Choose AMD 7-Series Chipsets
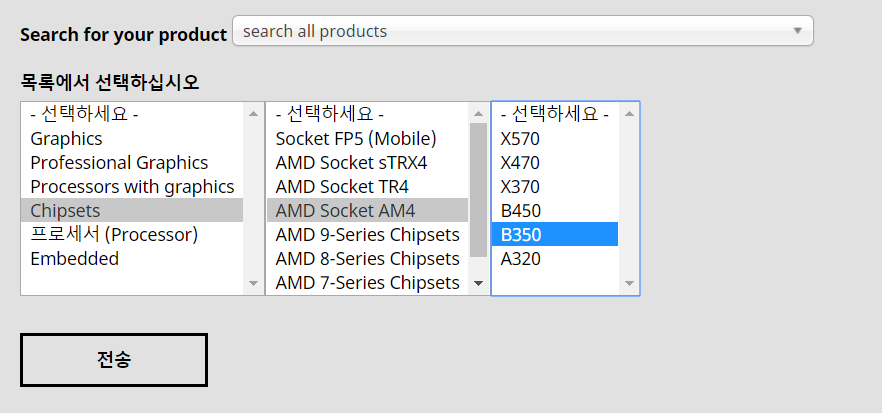Image resolution: width=882 pixels, height=413 pixels. (367, 282)
